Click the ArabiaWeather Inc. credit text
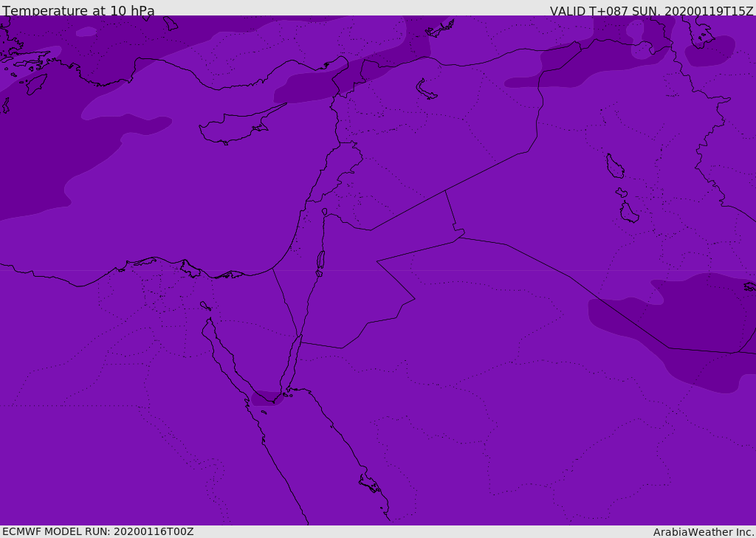Viewport: 756px width, 538px height. click(x=704, y=532)
